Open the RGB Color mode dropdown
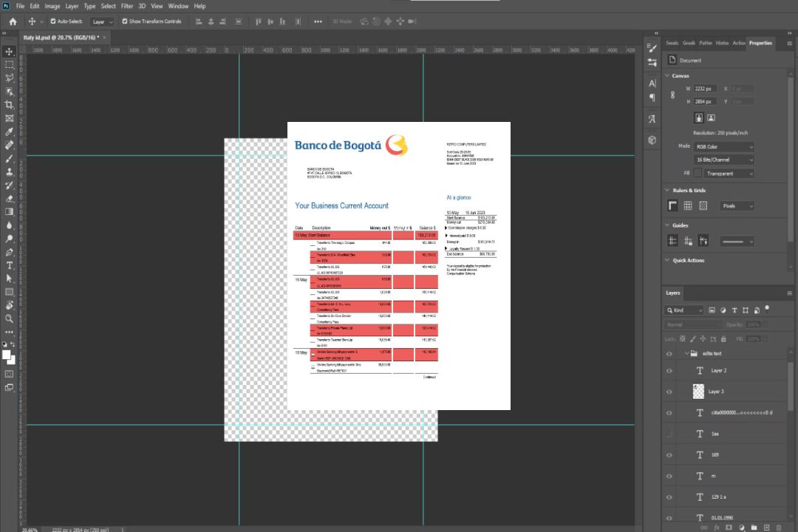 [x=724, y=146]
